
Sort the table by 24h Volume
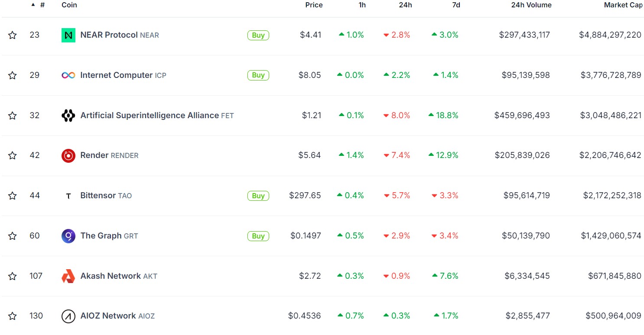click(x=531, y=5)
